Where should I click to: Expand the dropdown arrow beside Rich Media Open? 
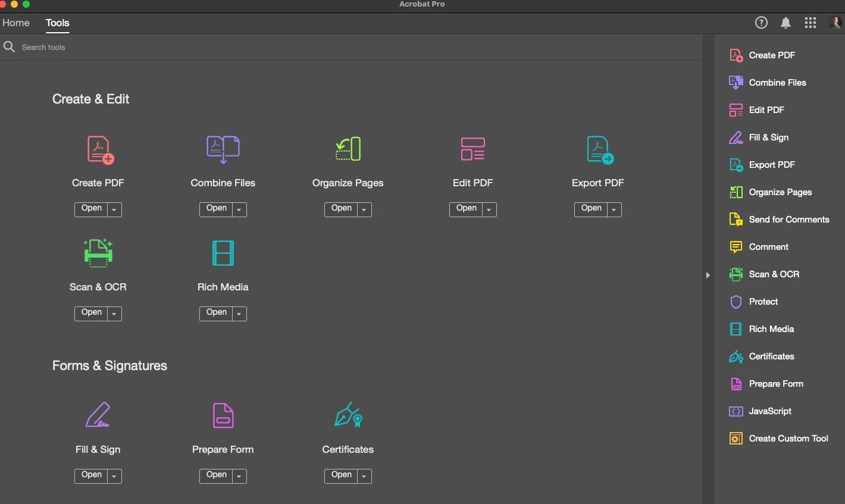click(x=239, y=314)
